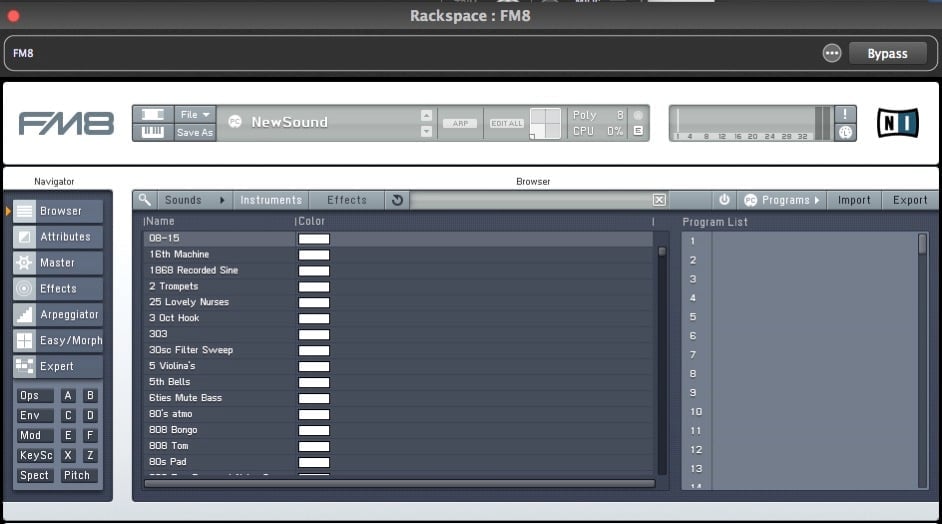The image size is (942, 524).
Task: Clear the search field with X icon
Action: tap(659, 200)
